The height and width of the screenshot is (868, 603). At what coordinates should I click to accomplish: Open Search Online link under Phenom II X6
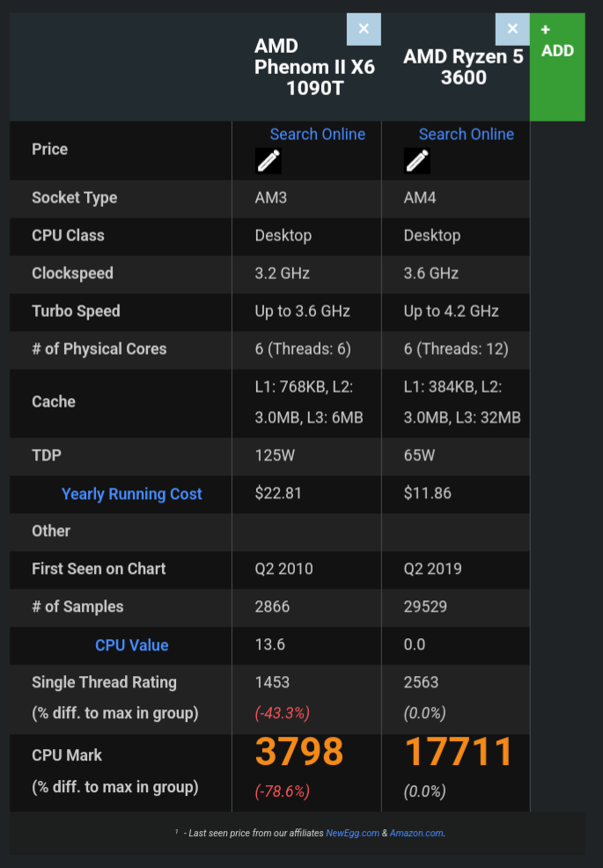point(317,134)
